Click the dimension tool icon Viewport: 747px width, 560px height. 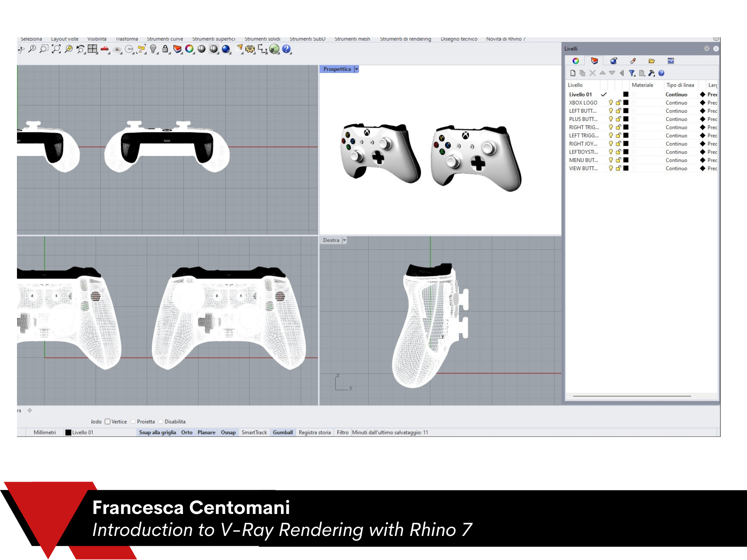click(262, 49)
